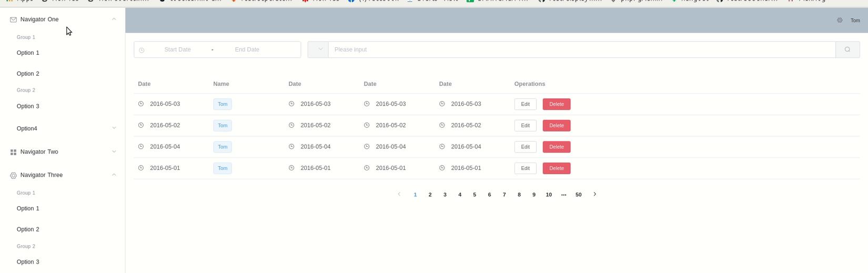Edit the 2016-05-02 row
The width and height of the screenshot is (868, 273).
pos(525,126)
